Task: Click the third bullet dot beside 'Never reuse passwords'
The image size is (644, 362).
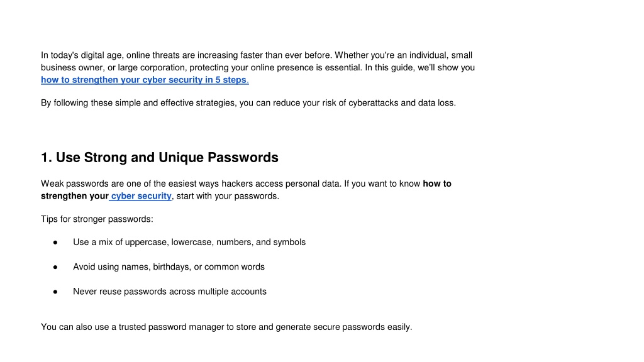Action: click(55, 292)
